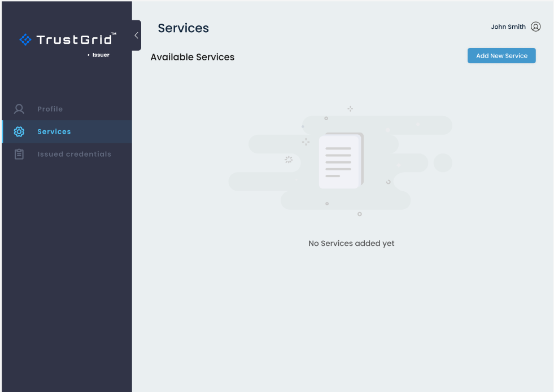Click the small circle below the document illustration

(x=360, y=214)
